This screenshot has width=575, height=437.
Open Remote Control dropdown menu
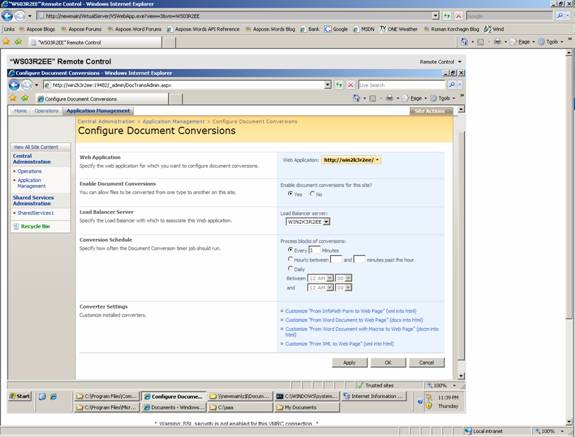(440, 62)
